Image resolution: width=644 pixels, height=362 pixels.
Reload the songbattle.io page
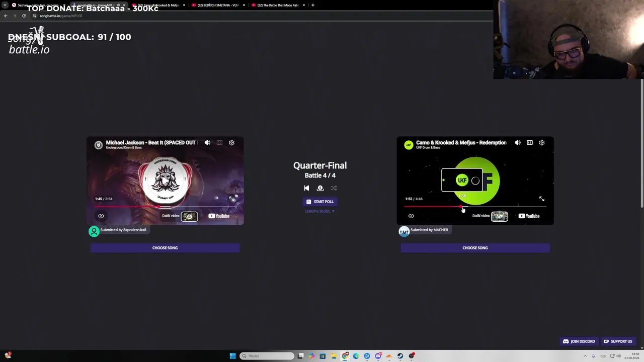24,16
